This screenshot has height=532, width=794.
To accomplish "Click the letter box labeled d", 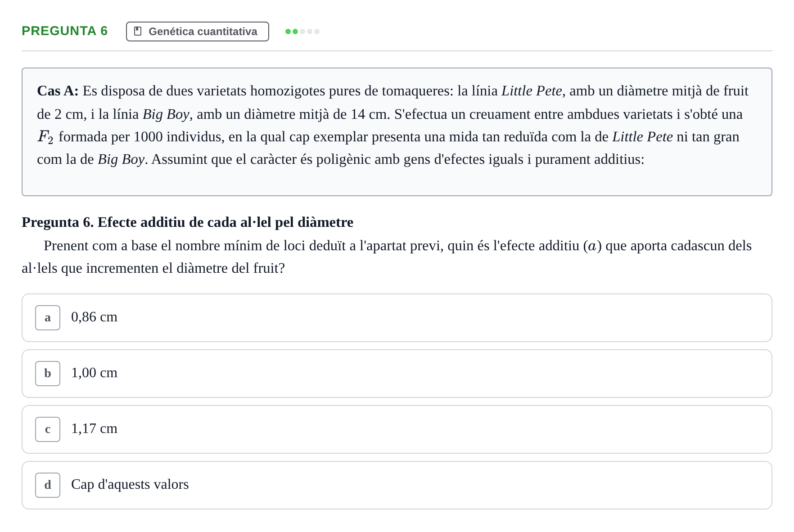I will tap(48, 485).
